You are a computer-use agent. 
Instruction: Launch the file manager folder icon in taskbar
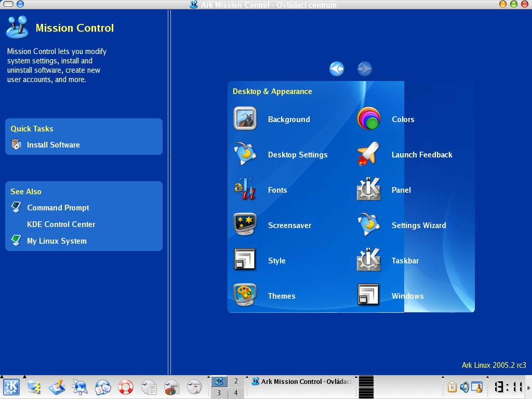[34, 387]
